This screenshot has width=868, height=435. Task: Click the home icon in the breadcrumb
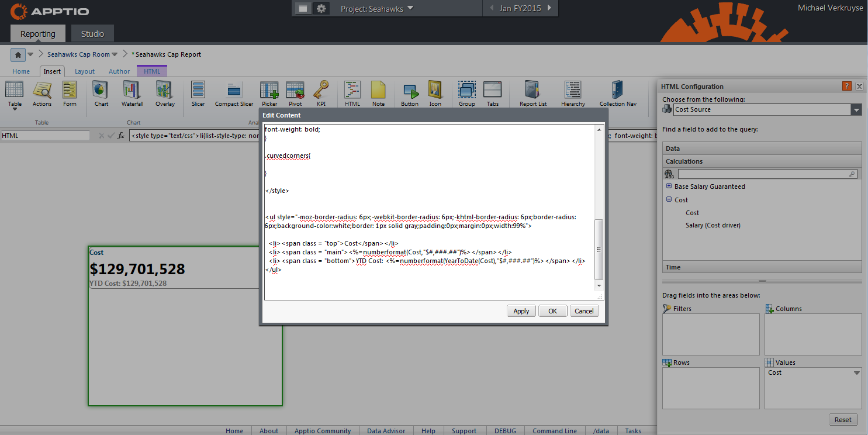point(18,54)
